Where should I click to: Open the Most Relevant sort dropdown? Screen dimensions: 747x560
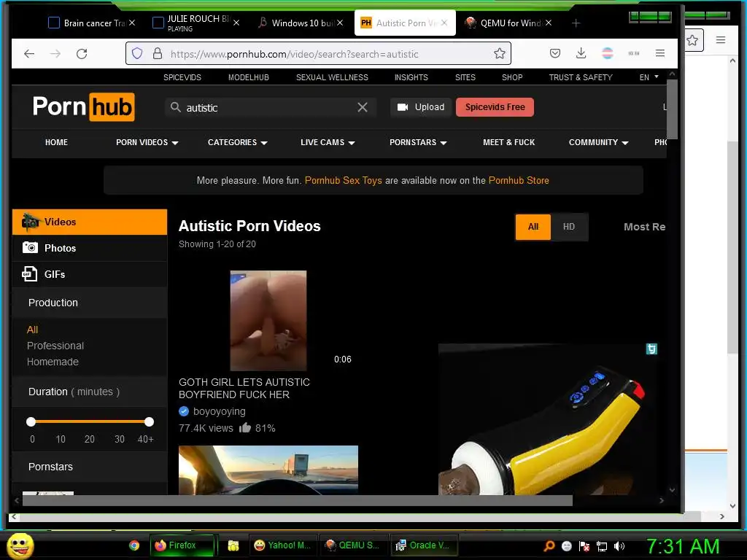[645, 227]
